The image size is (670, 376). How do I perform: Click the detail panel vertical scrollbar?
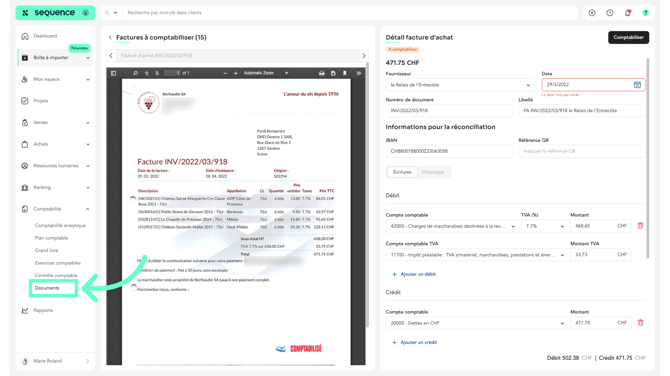(648, 158)
